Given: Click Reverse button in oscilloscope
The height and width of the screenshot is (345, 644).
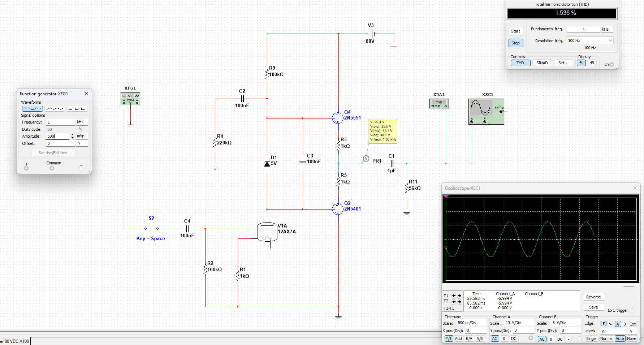Looking at the screenshot, I should coord(593,297).
